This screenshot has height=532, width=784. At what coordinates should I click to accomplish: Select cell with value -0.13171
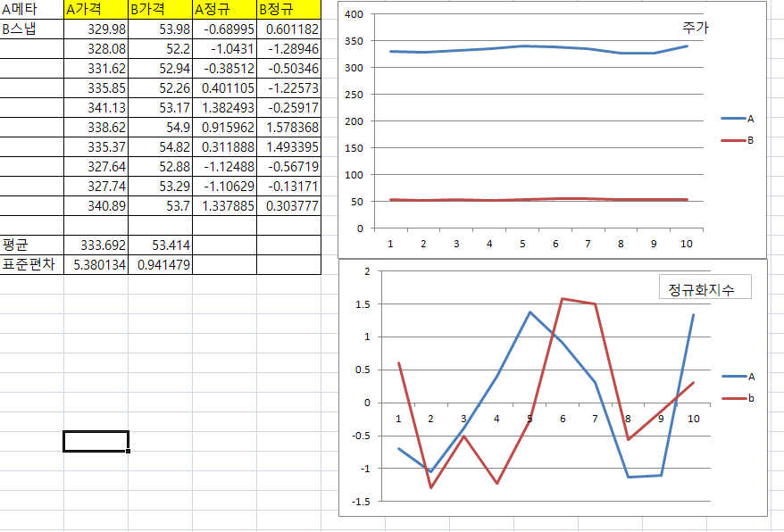(288, 186)
